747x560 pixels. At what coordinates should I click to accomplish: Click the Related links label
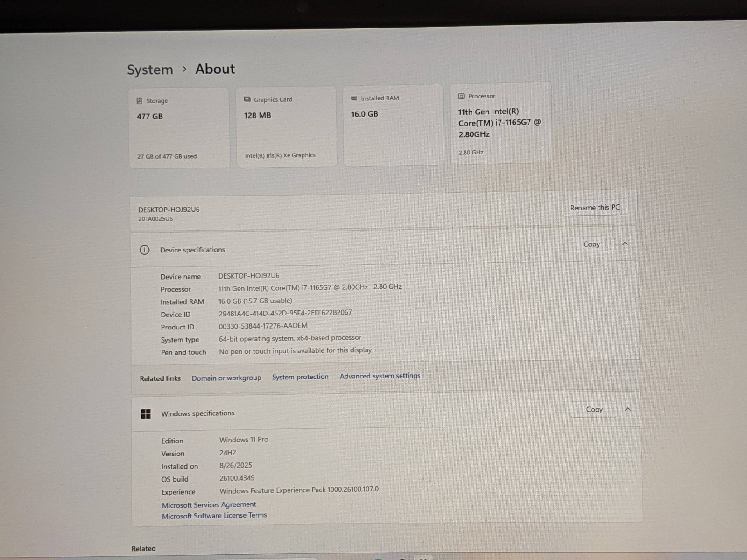pyautogui.click(x=160, y=378)
